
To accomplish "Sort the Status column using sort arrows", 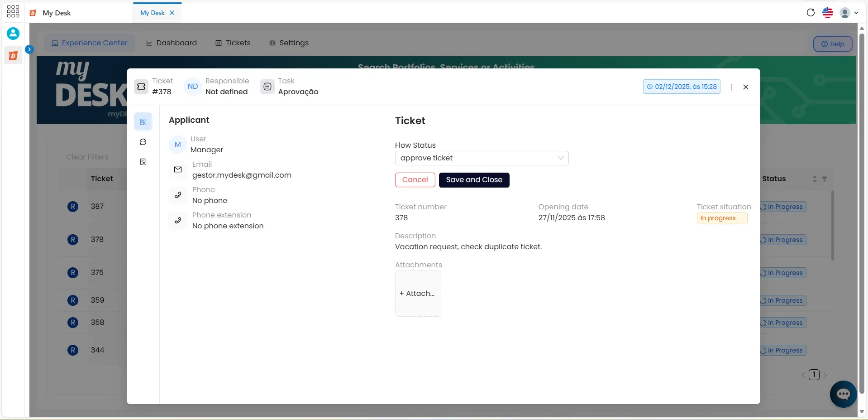I will [x=814, y=179].
